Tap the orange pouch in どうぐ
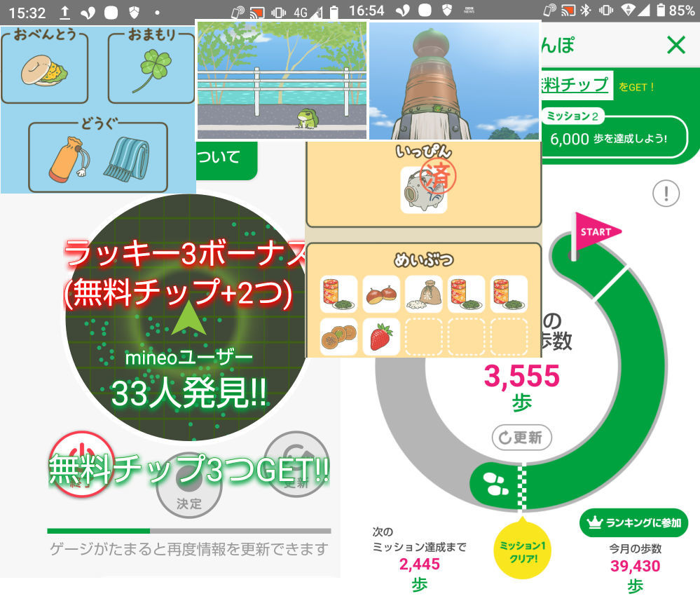Screen dimensions: 700x608 (x=69, y=159)
